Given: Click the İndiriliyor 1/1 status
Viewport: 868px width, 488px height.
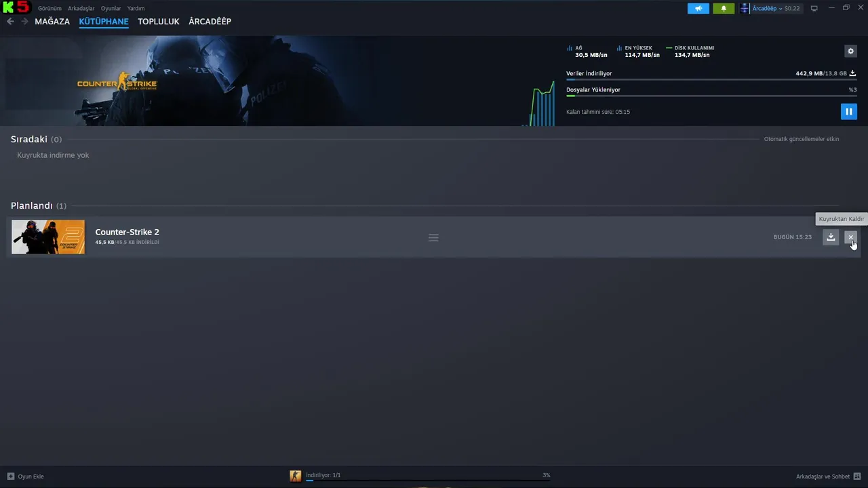Looking at the screenshot, I should (323, 475).
